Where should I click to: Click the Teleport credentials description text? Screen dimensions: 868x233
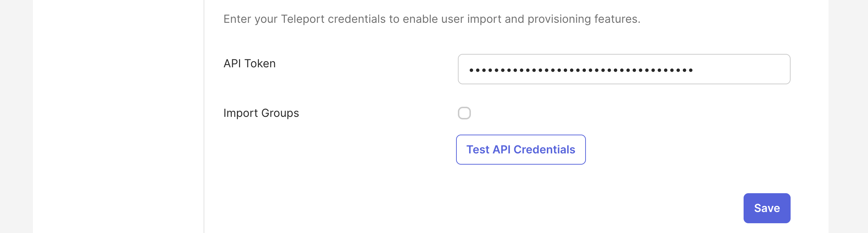pyautogui.click(x=432, y=19)
